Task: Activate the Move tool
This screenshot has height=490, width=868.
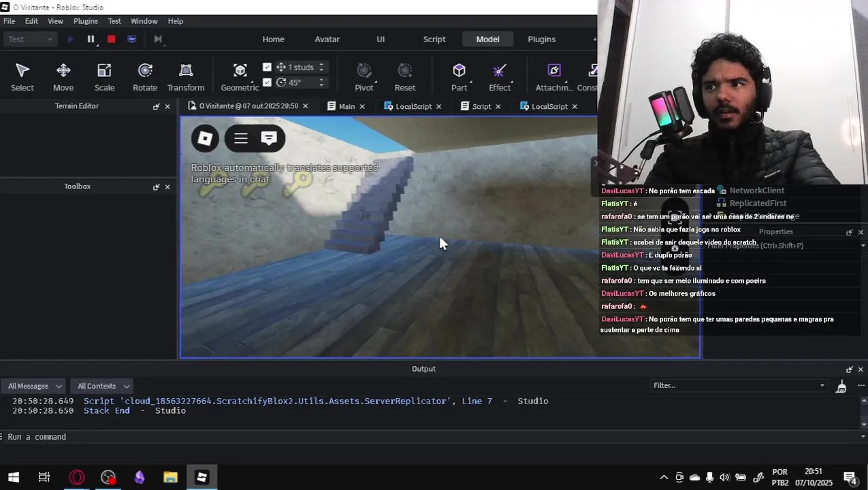Action: (x=63, y=77)
